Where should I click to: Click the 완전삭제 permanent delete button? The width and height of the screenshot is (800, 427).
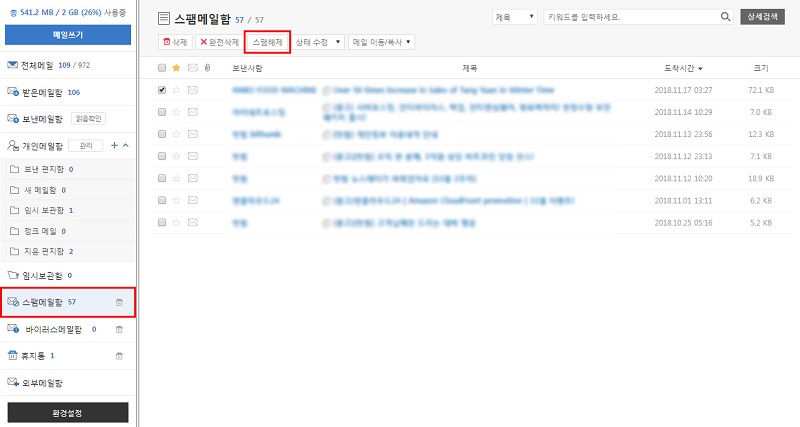click(219, 42)
